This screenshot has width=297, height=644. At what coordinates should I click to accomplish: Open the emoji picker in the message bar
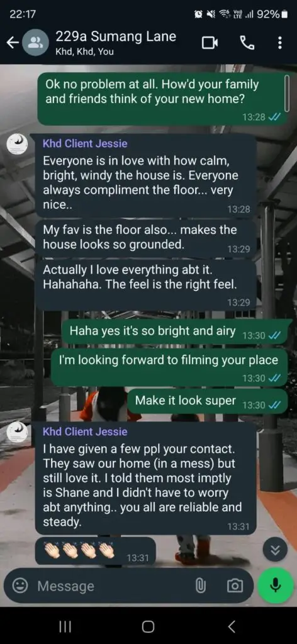[x=20, y=586]
